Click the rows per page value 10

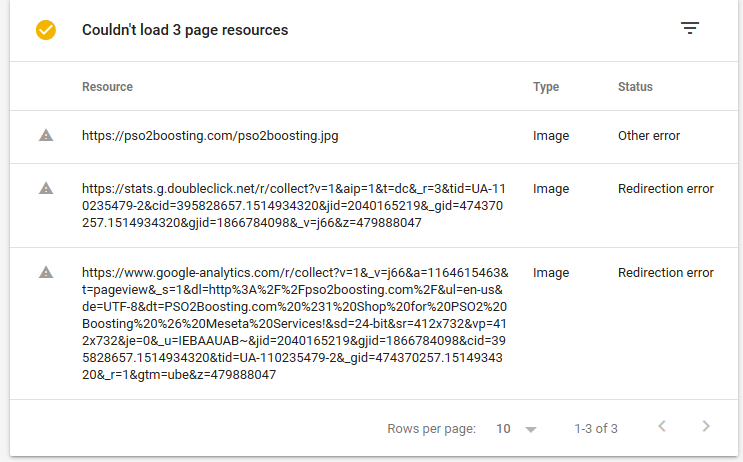click(x=504, y=429)
